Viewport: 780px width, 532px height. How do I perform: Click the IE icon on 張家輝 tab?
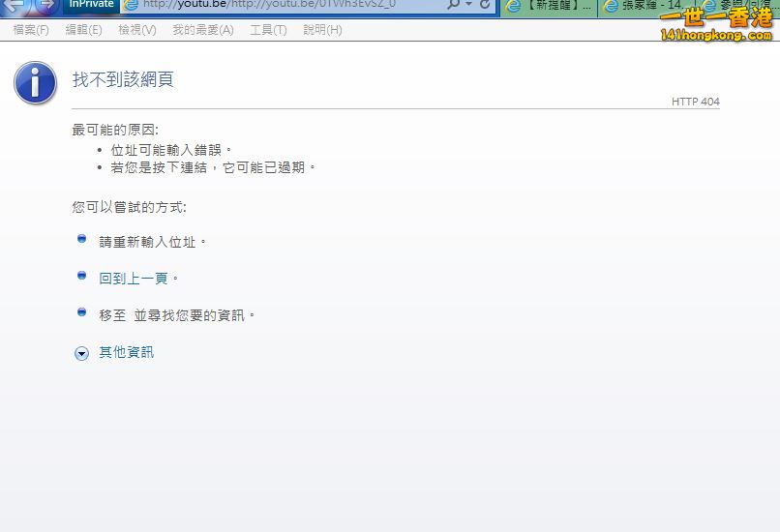[x=611, y=6]
